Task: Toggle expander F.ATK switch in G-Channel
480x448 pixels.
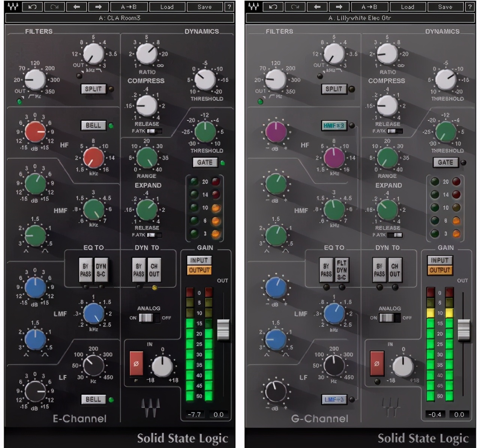Action: pyautogui.click(x=395, y=235)
